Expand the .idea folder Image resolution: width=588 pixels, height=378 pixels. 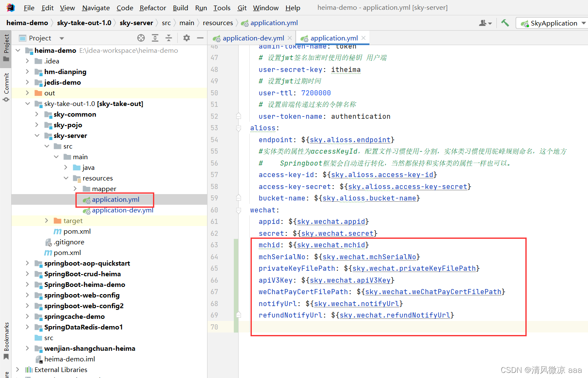point(27,61)
